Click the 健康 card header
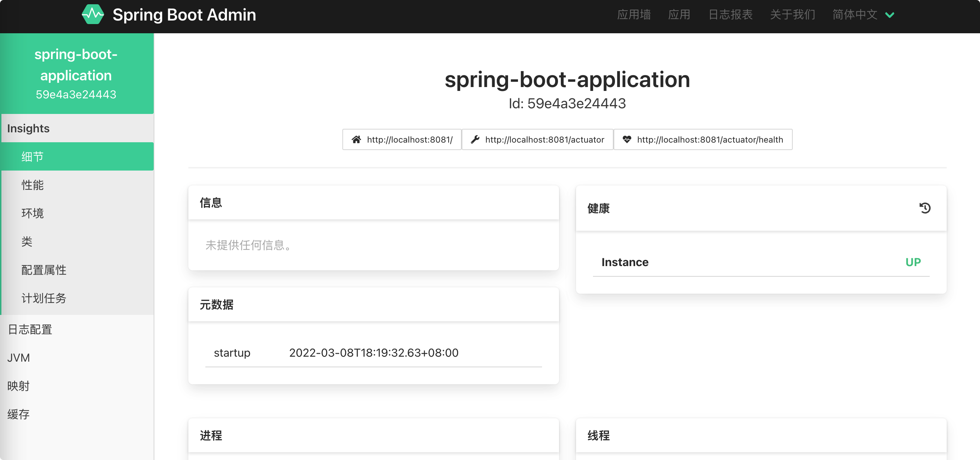Image resolution: width=980 pixels, height=460 pixels. point(761,208)
